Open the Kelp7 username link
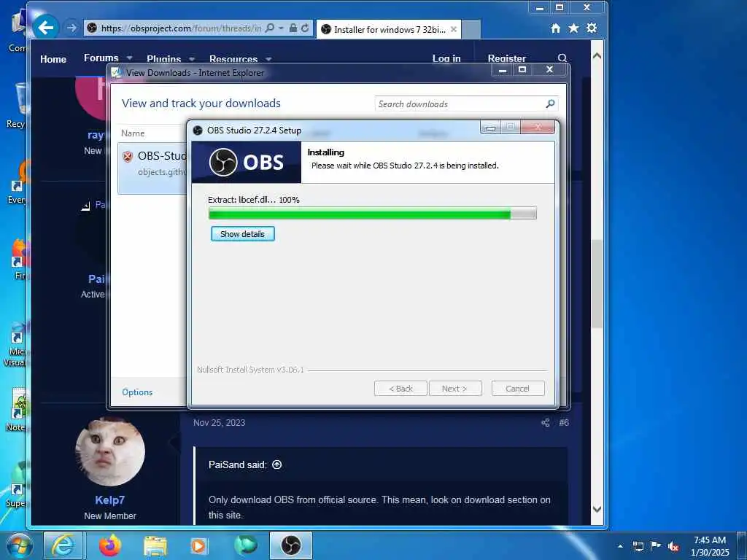This screenshot has width=747, height=560. [x=110, y=500]
